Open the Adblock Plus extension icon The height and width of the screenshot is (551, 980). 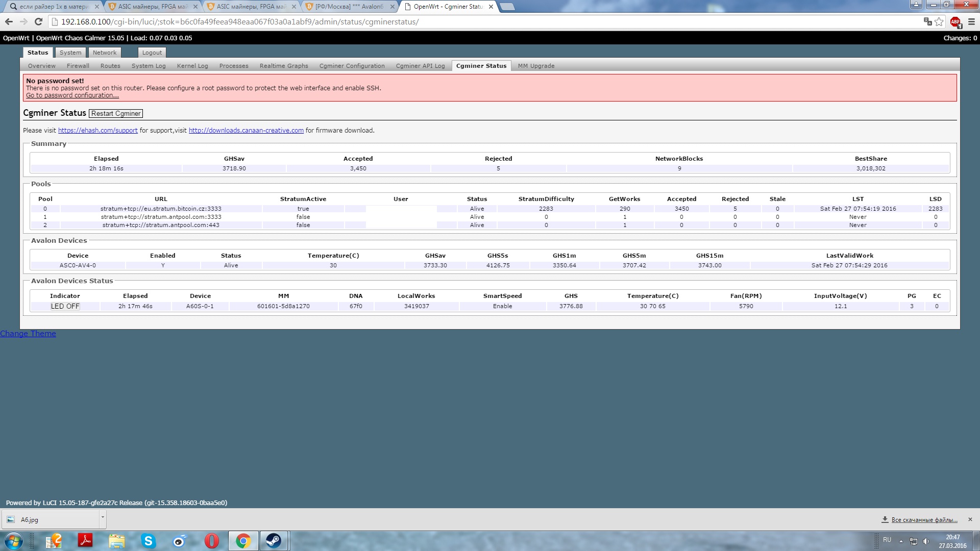click(x=955, y=22)
